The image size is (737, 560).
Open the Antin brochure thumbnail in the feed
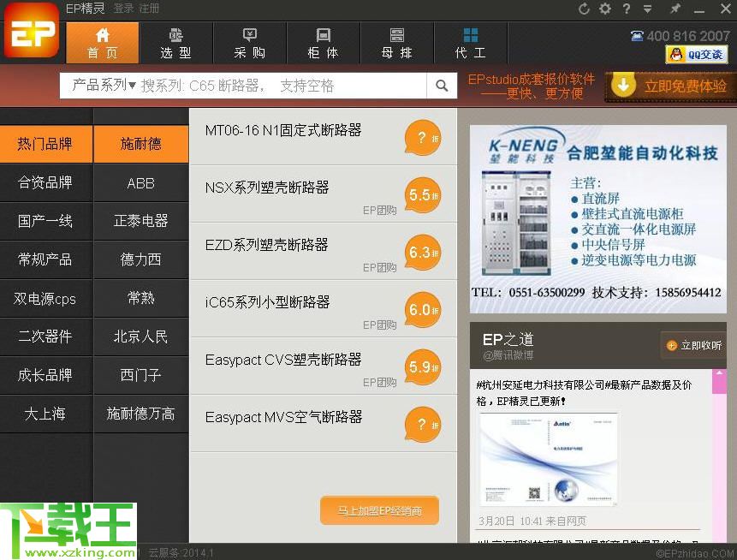click(x=549, y=460)
